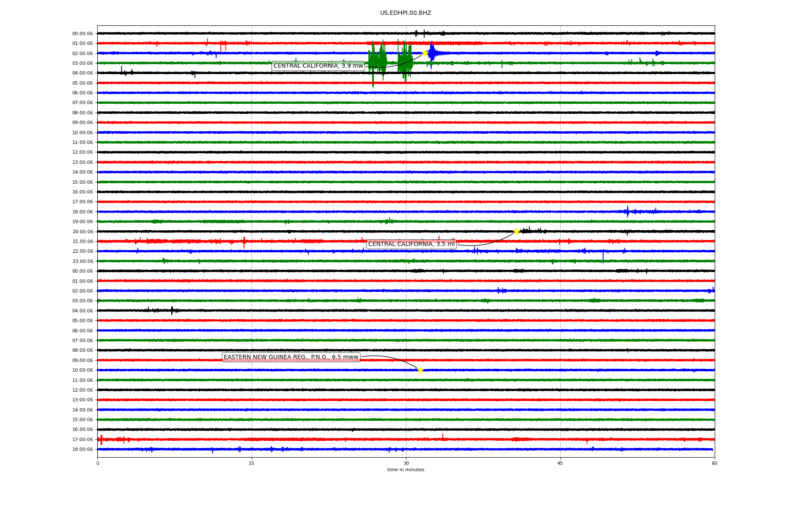Click the 12:00:06 label in upper half
Screen dimensions: 812x508
point(82,152)
